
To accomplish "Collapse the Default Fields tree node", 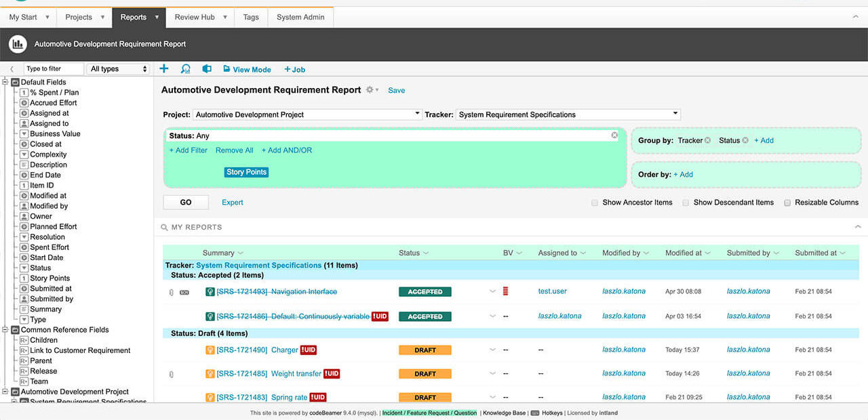I will click(5, 83).
